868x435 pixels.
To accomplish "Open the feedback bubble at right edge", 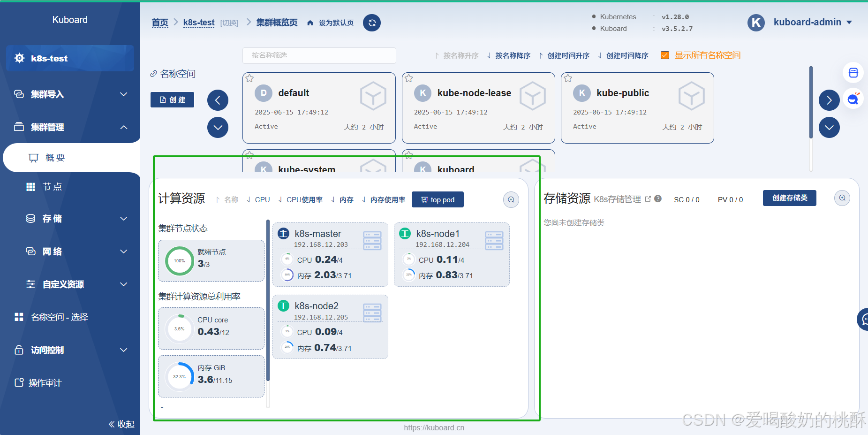I will pyautogui.click(x=863, y=319).
